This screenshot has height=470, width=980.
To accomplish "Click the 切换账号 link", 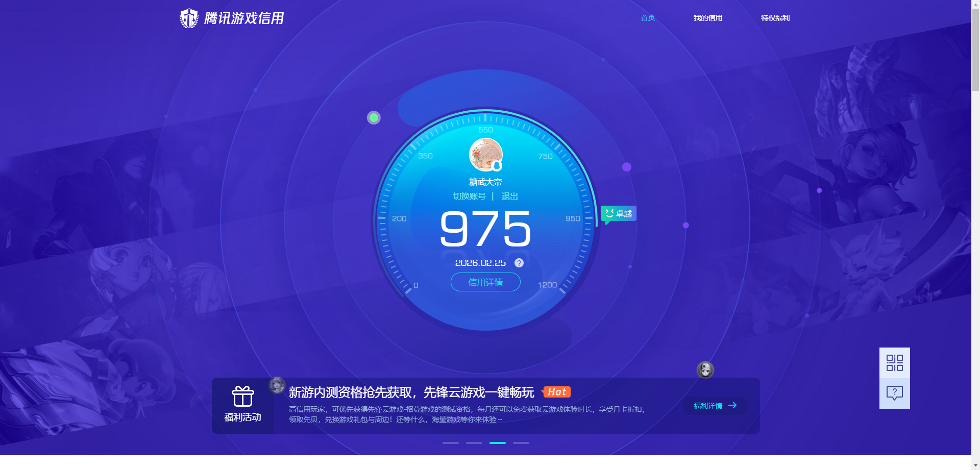I will [469, 196].
